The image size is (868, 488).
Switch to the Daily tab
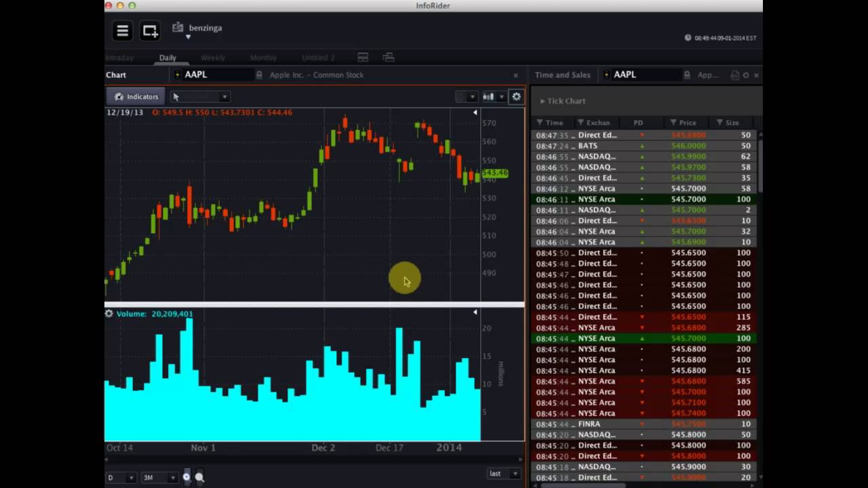(x=167, y=58)
